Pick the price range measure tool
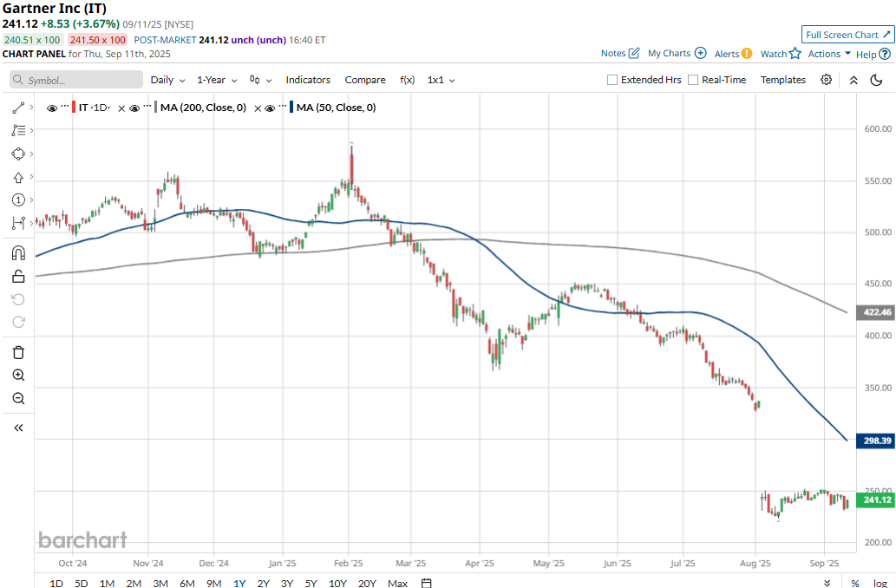The image size is (896, 588). [x=18, y=222]
